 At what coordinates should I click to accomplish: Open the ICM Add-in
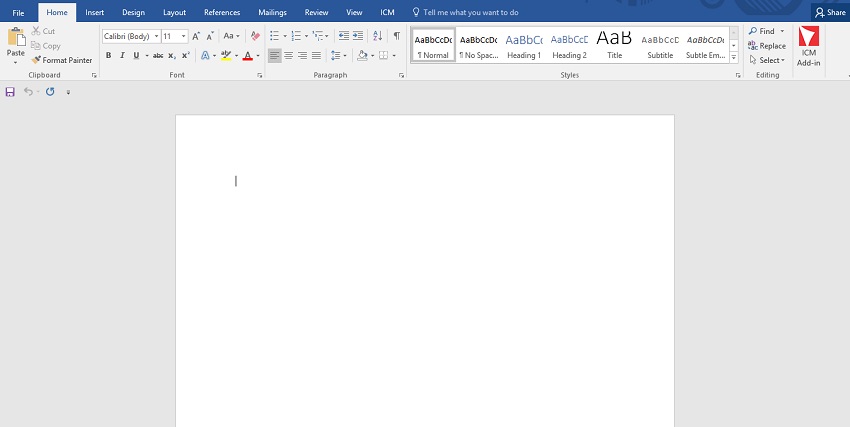[x=808, y=48]
